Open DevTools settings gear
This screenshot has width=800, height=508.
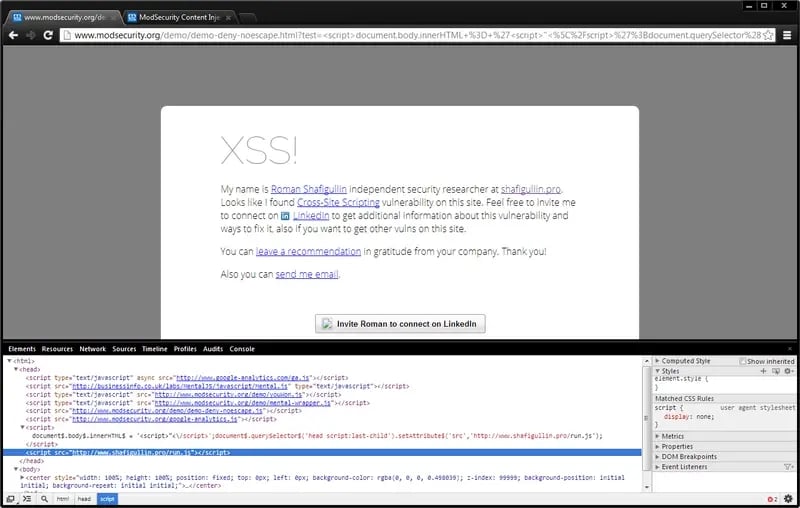pyautogui.click(x=788, y=498)
